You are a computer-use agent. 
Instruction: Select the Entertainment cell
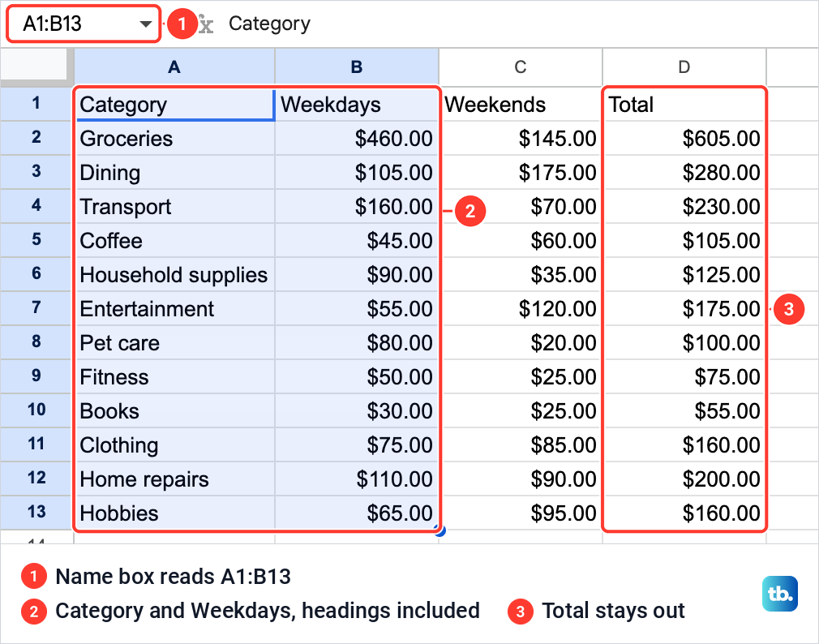(174, 309)
